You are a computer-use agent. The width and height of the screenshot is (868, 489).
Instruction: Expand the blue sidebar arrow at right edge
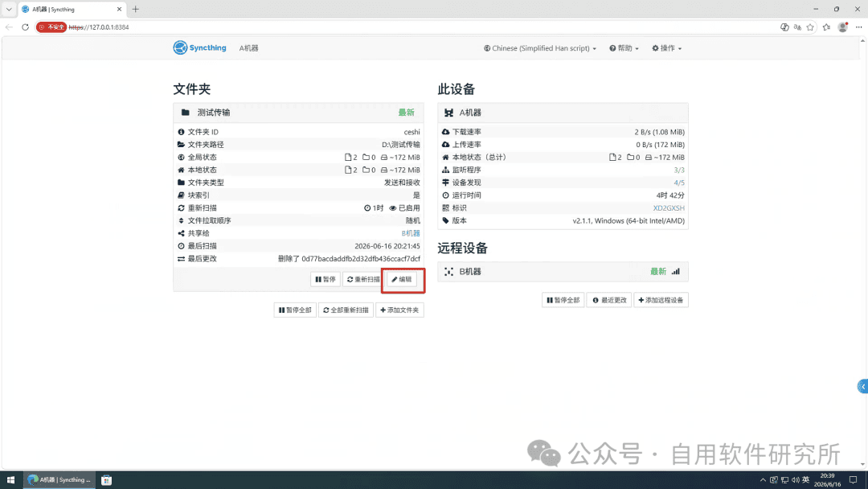coord(862,387)
